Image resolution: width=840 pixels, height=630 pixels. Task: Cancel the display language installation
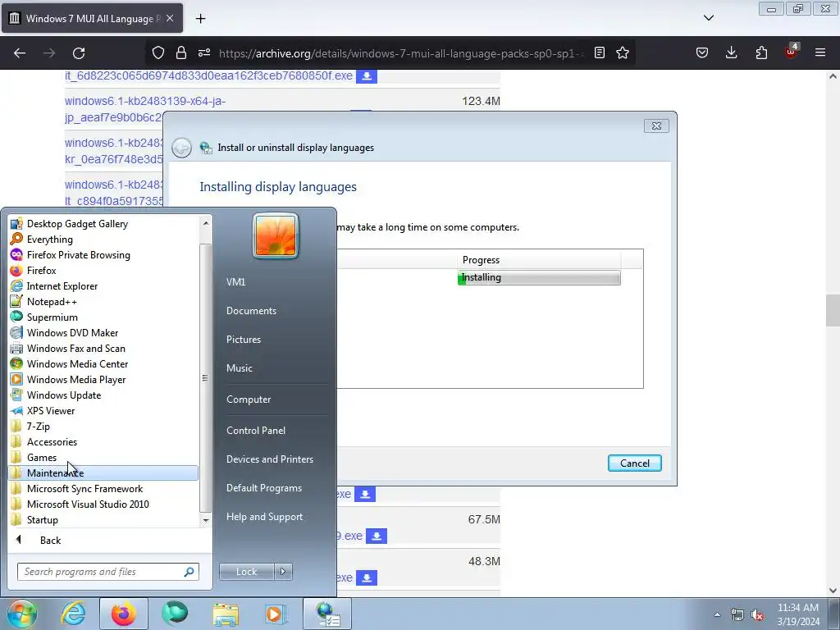point(634,463)
